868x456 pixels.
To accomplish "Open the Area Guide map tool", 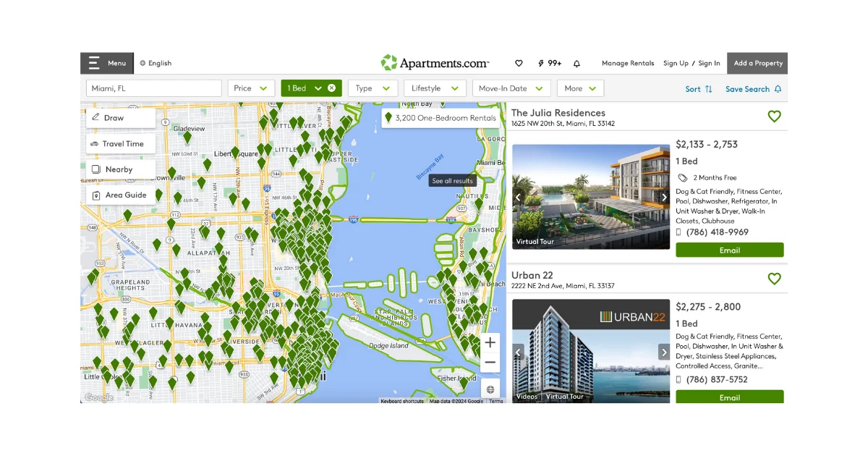I will [120, 195].
